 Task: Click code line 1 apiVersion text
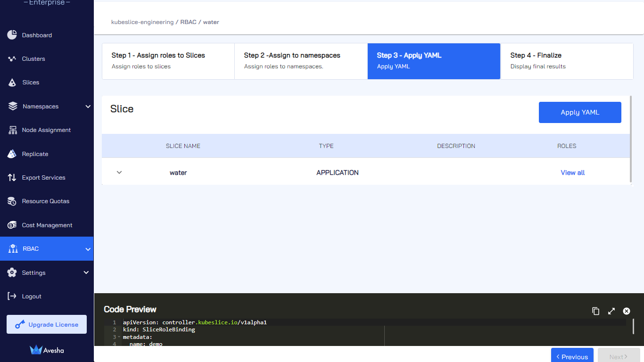tap(195, 322)
